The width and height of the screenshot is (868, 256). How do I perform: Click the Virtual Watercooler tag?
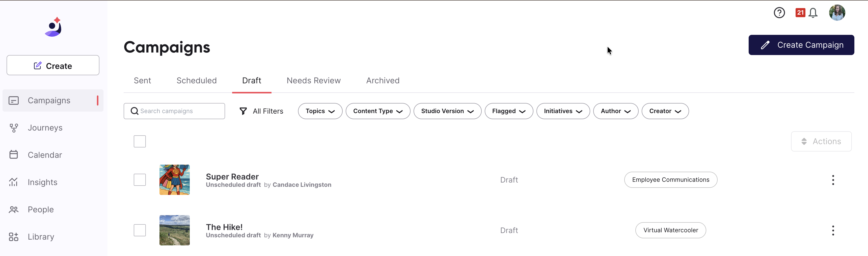pyautogui.click(x=670, y=230)
